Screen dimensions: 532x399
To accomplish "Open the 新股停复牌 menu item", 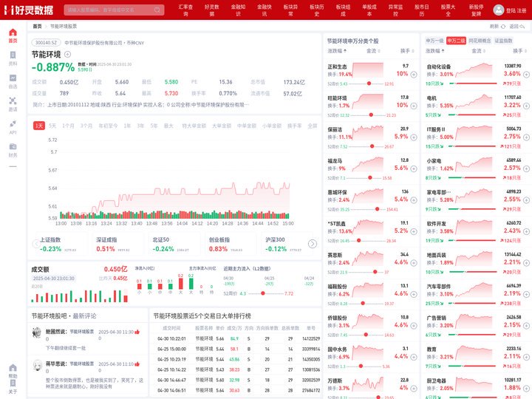I will [476, 10].
